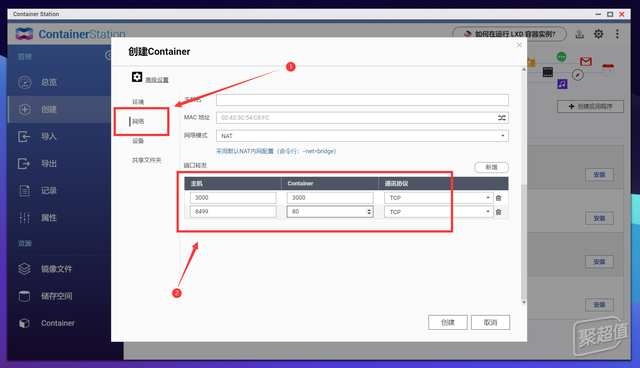Click the 高级设置 gear icon
640x368 pixels.
(137, 77)
